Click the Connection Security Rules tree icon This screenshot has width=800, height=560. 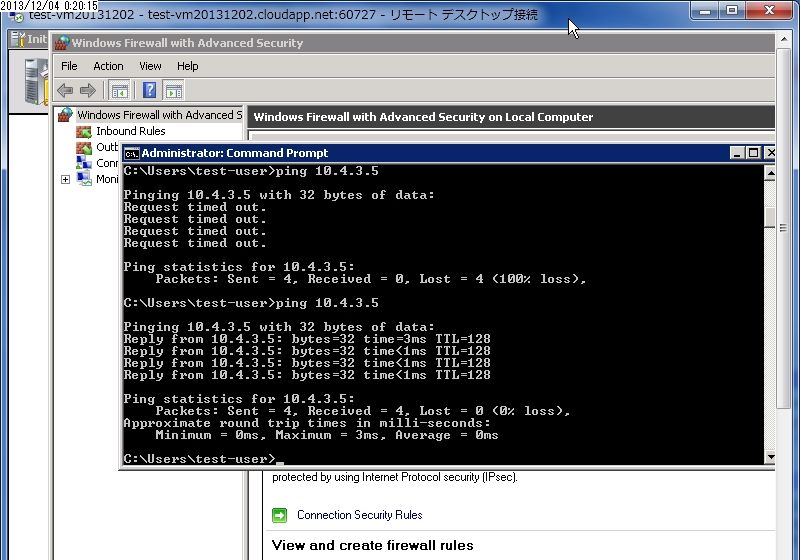point(84,163)
